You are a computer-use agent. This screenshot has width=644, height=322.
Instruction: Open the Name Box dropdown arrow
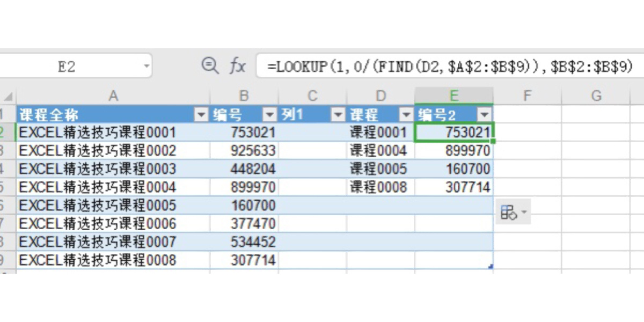(146, 67)
